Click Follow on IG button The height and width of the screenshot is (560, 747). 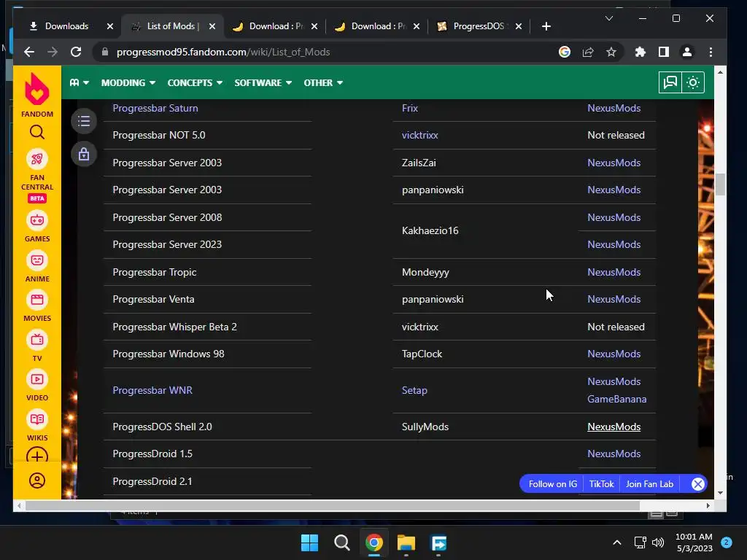coord(553,484)
